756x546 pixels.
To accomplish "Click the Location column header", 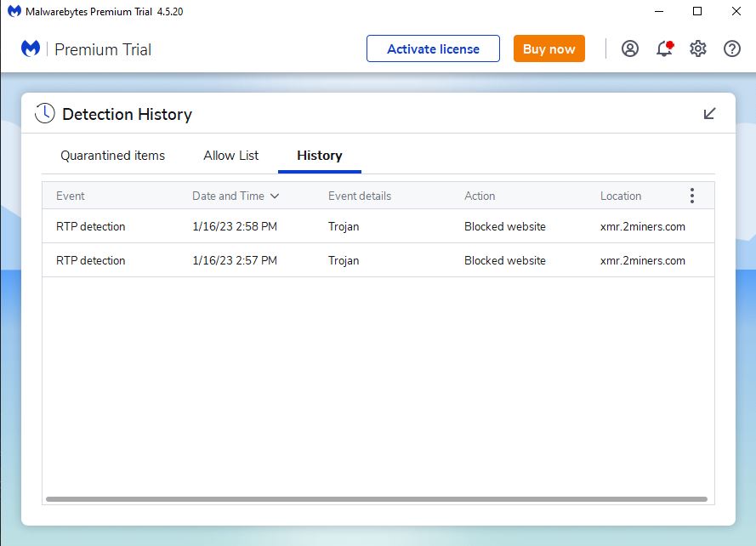I will (621, 196).
